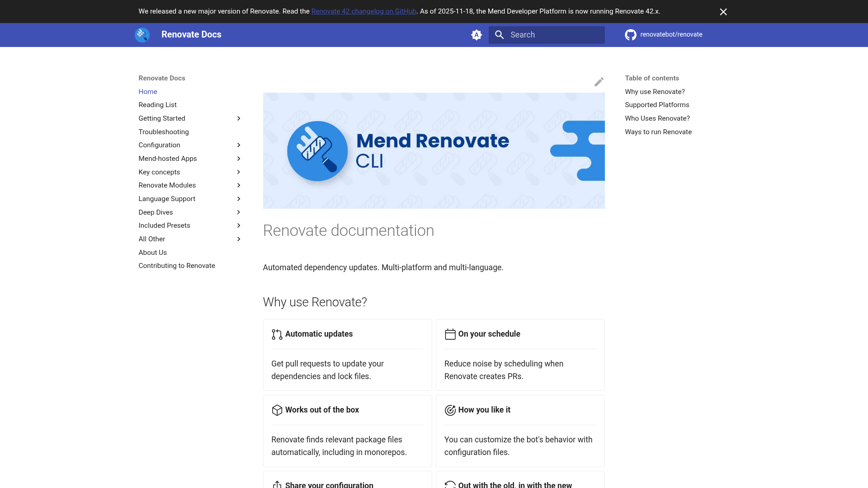Click the search magnifier icon
The image size is (868, 488).
pos(500,34)
